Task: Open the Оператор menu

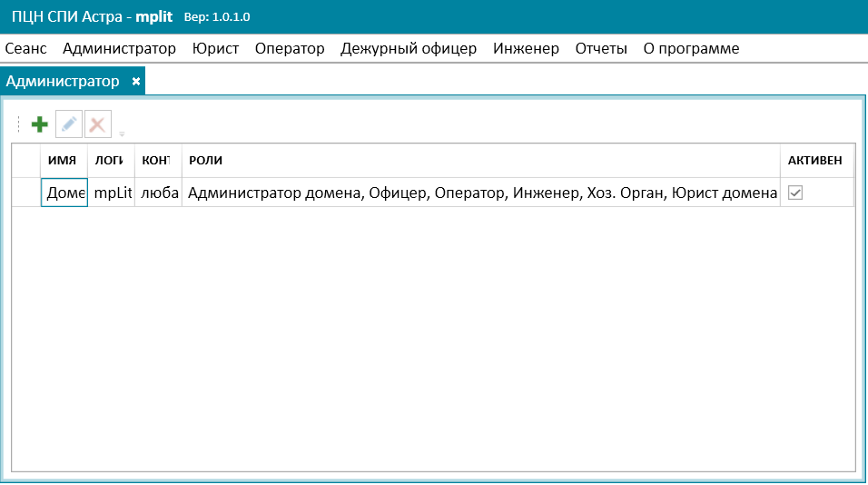Action: click(x=290, y=49)
